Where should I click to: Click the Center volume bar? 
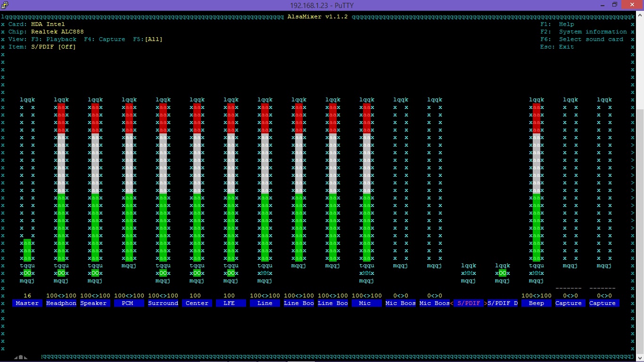click(x=197, y=182)
